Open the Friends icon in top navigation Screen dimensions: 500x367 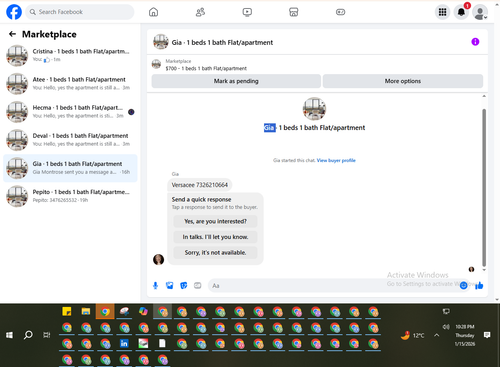pyautogui.click(x=200, y=12)
